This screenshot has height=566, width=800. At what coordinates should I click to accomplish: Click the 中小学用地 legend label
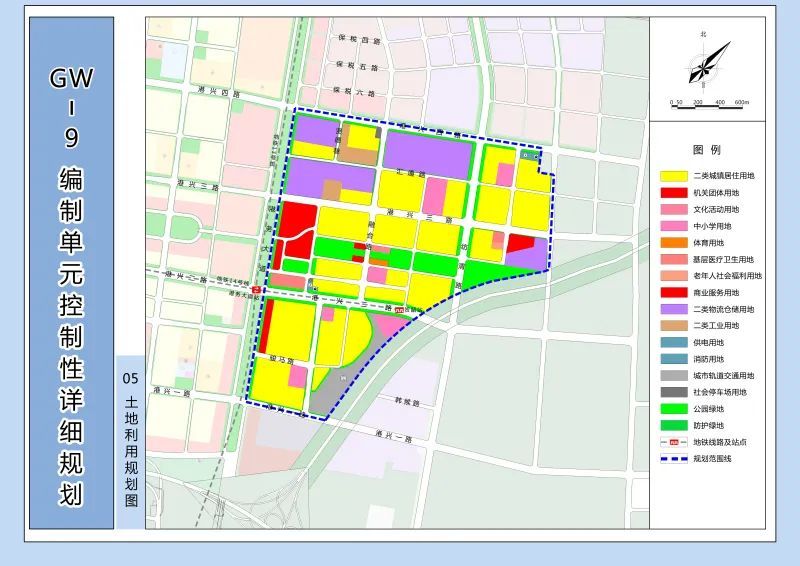(712, 226)
